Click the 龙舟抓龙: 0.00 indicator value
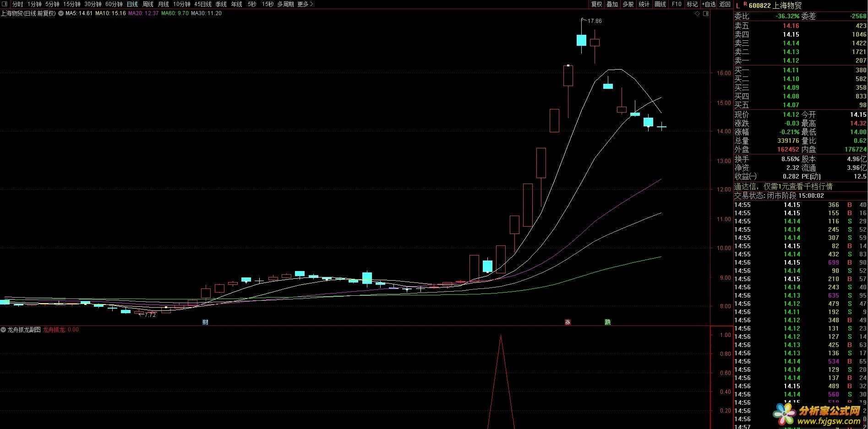 (x=61, y=330)
